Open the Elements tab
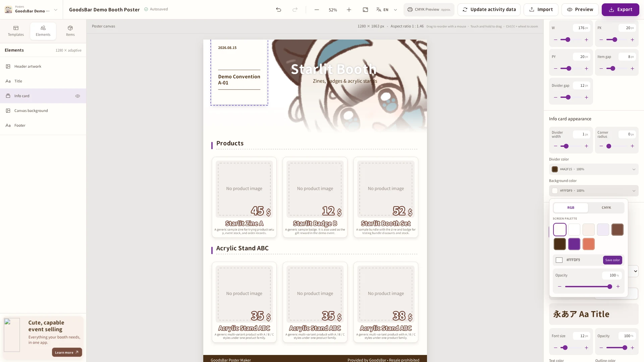 tap(43, 31)
